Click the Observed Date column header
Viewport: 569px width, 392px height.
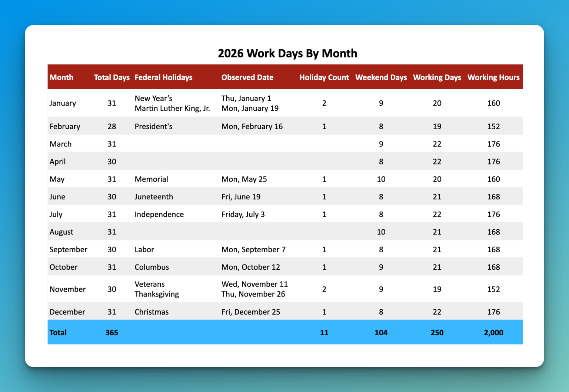tap(247, 77)
